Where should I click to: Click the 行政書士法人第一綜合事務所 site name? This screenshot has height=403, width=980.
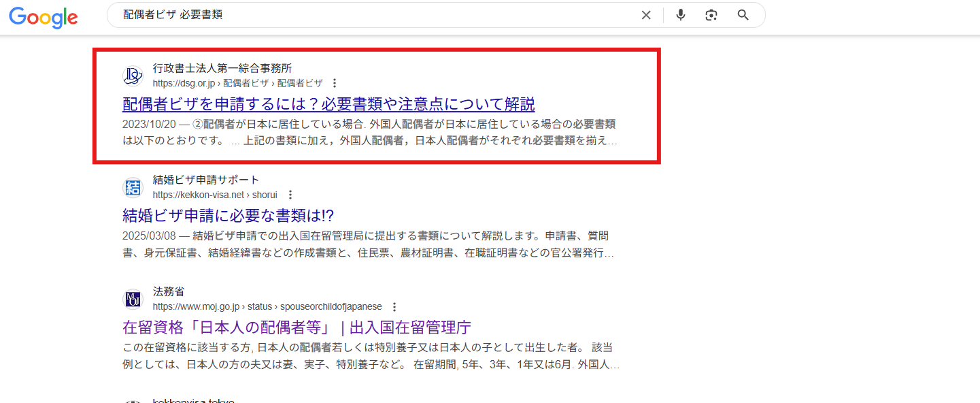click(222, 68)
